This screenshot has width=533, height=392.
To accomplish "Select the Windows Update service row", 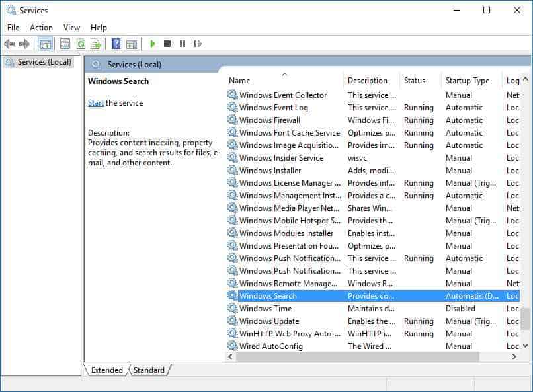I will tap(268, 321).
